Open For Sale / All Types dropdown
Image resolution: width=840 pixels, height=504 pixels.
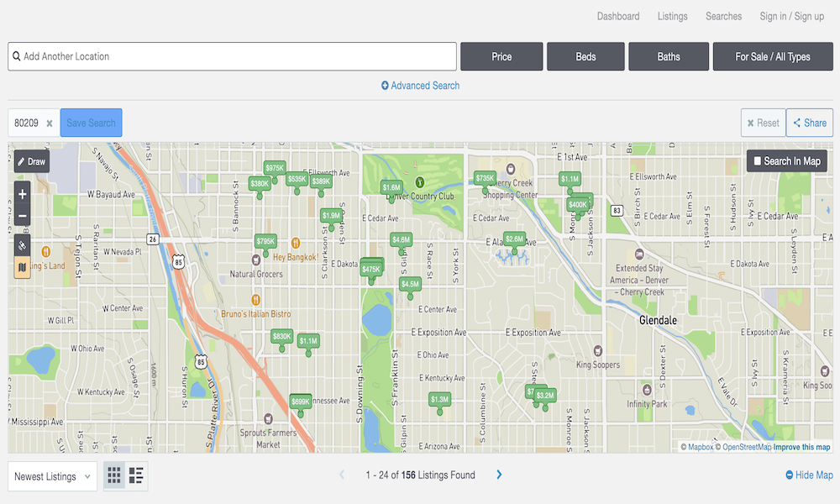[773, 56]
